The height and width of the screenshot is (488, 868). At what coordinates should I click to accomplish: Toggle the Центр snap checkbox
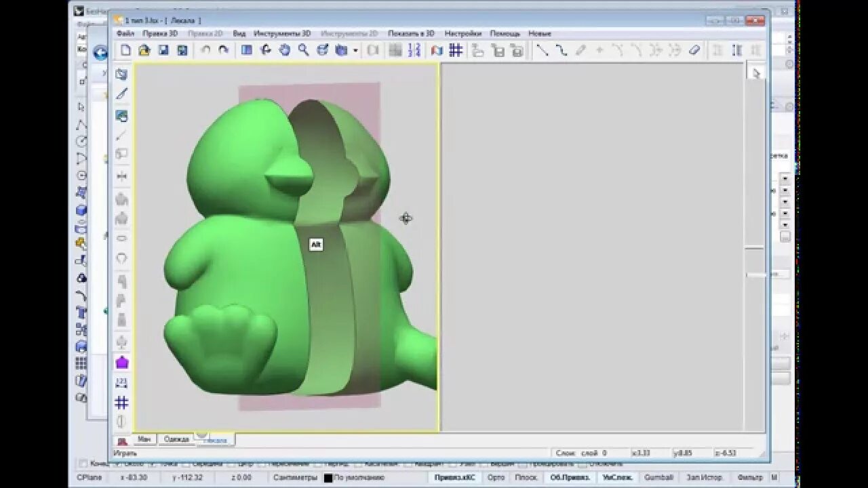click(x=232, y=464)
